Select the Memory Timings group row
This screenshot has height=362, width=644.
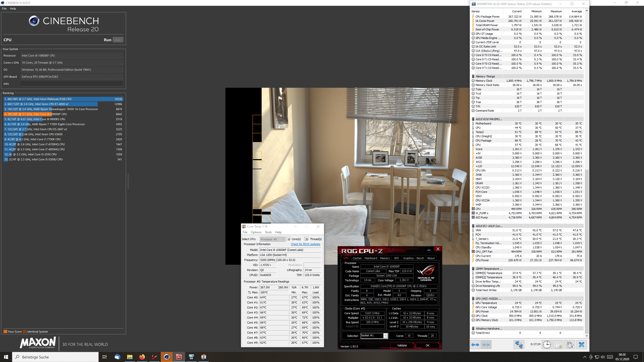point(527,76)
